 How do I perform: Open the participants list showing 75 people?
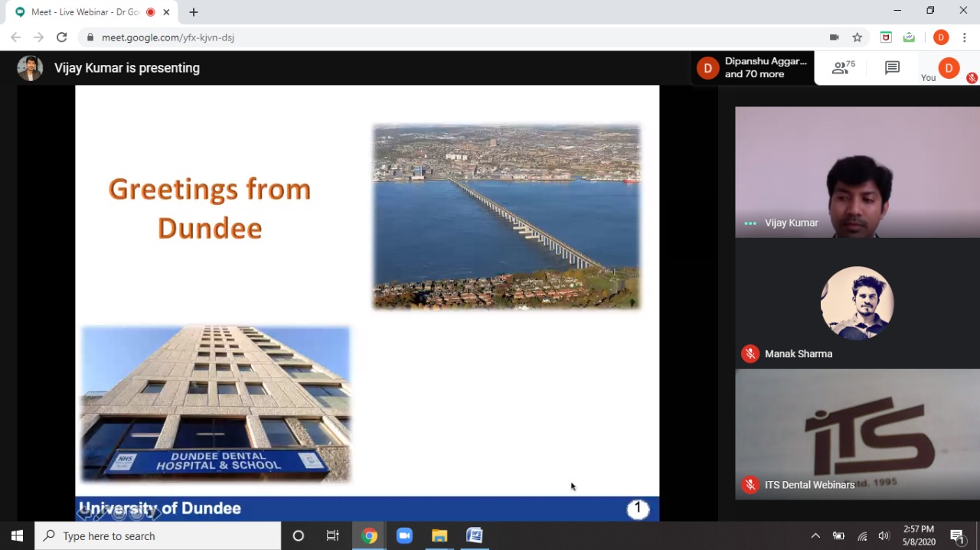[843, 68]
